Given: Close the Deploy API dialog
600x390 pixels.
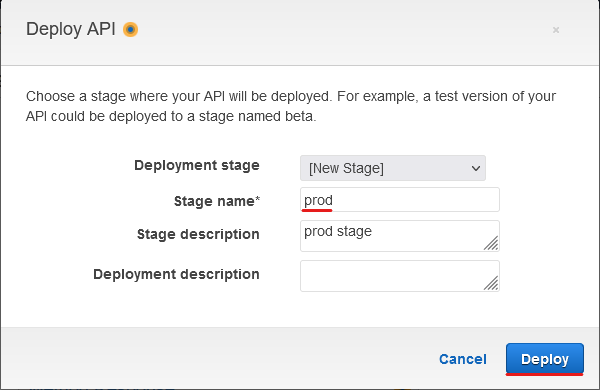Looking at the screenshot, I should 556,30.
